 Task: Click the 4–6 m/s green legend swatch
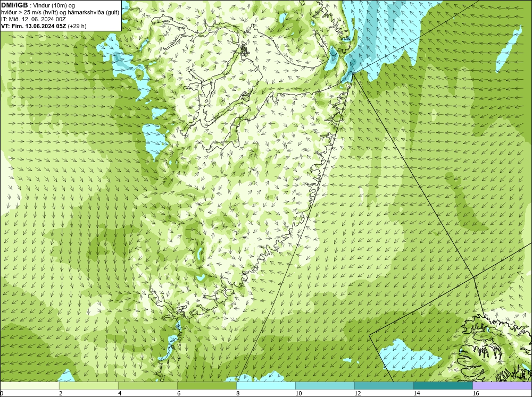tap(147, 385)
